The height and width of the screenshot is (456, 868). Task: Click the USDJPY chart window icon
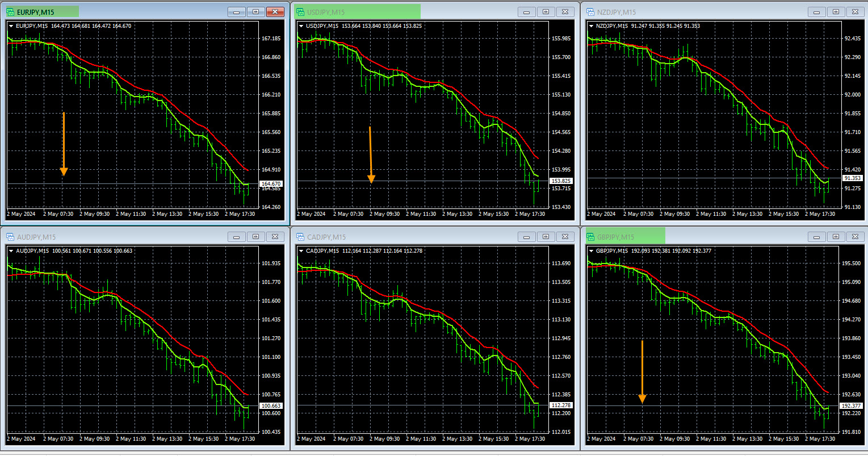coord(300,12)
